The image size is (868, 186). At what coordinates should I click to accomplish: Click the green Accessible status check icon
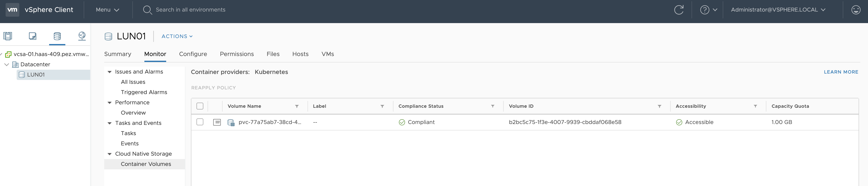679,122
